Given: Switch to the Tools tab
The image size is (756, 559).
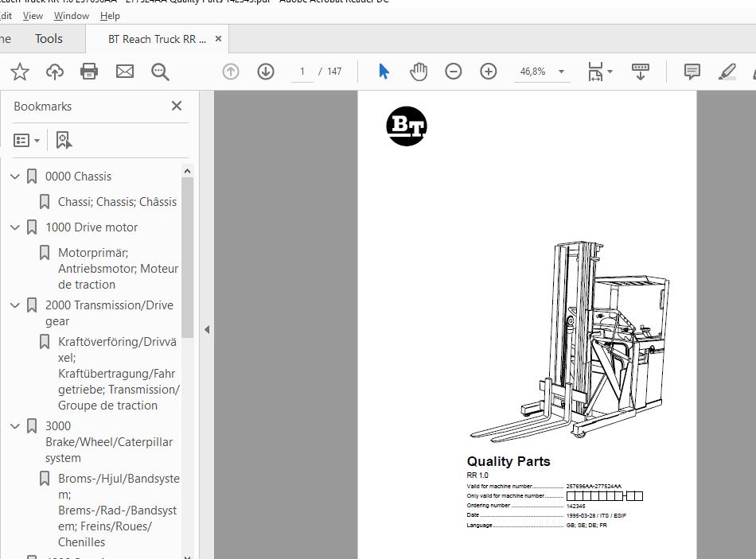Looking at the screenshot, I should (49, 38).
